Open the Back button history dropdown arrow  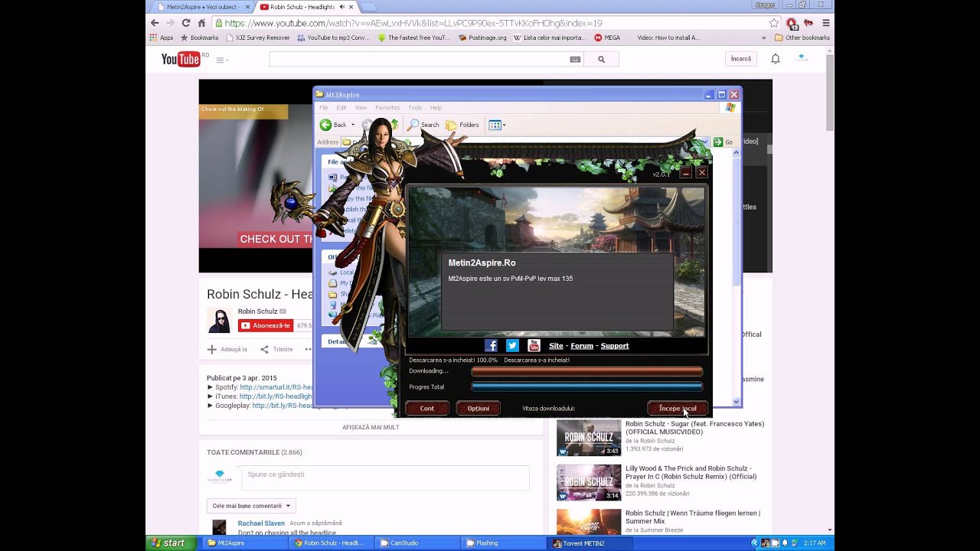(x=353, y=125)
